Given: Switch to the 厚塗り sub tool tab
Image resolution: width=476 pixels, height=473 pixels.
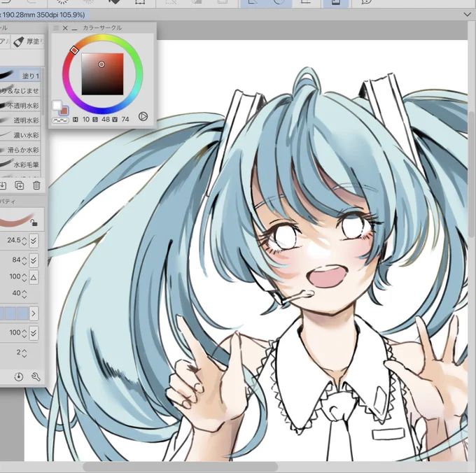Looking at the screenshot, I should pyautogui.click(x=28, y=41).
